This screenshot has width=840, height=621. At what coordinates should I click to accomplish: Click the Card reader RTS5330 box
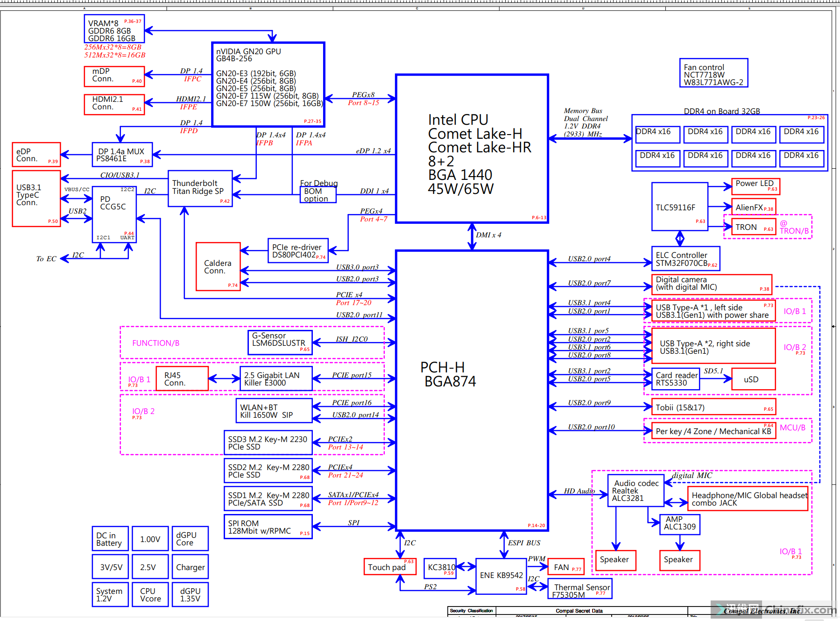tap(676, 378)
